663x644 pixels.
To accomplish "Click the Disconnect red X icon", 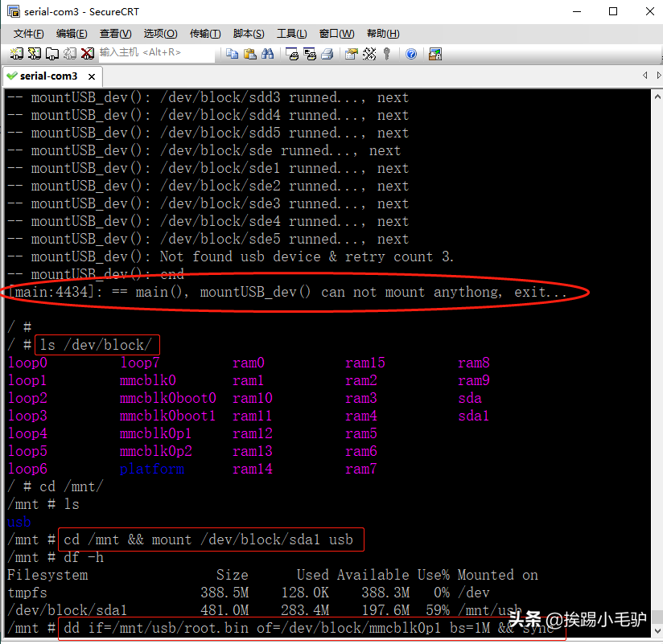I will click(88, 54).
